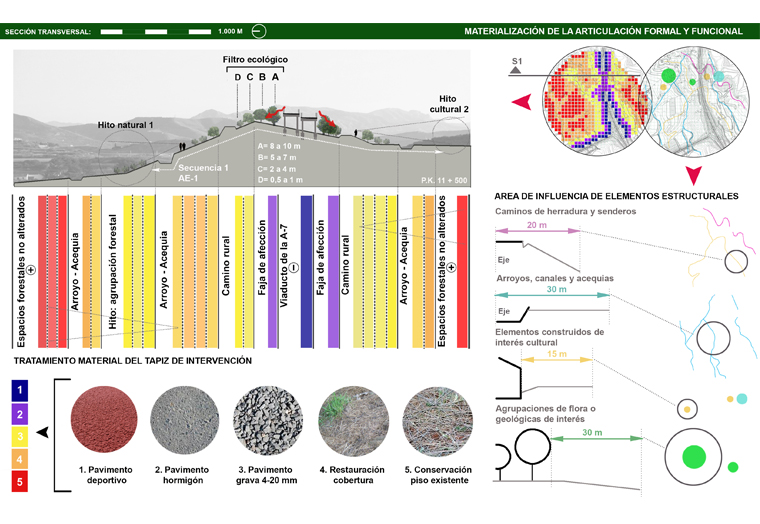
Task: Click the letter B under Filtro ecológico
Action: 262,77
